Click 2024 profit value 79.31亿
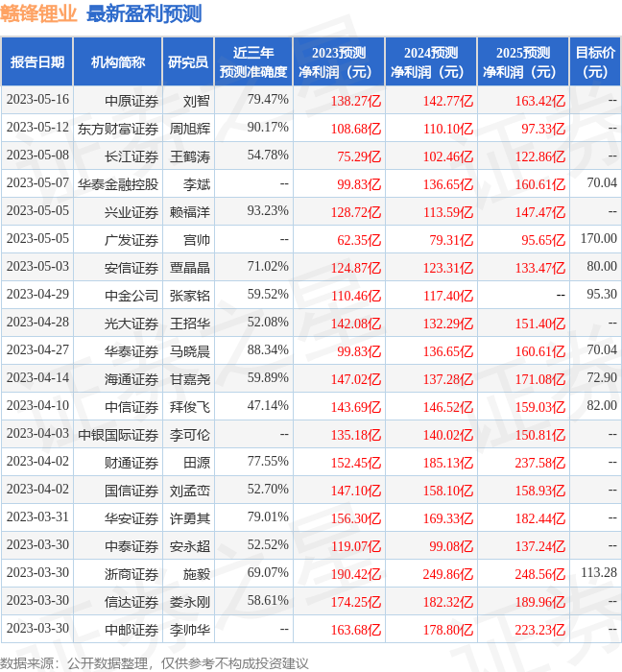 coord(451,240)
